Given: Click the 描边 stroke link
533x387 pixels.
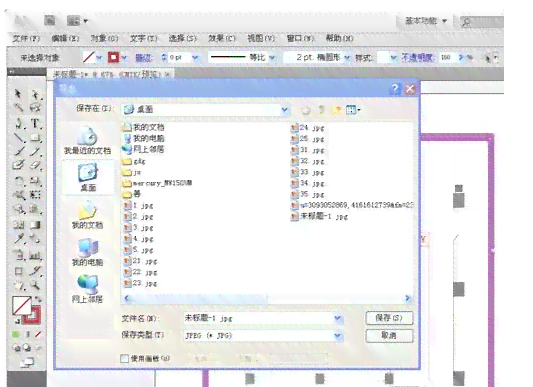Looking at the screenshot, I should coord(144,58).
